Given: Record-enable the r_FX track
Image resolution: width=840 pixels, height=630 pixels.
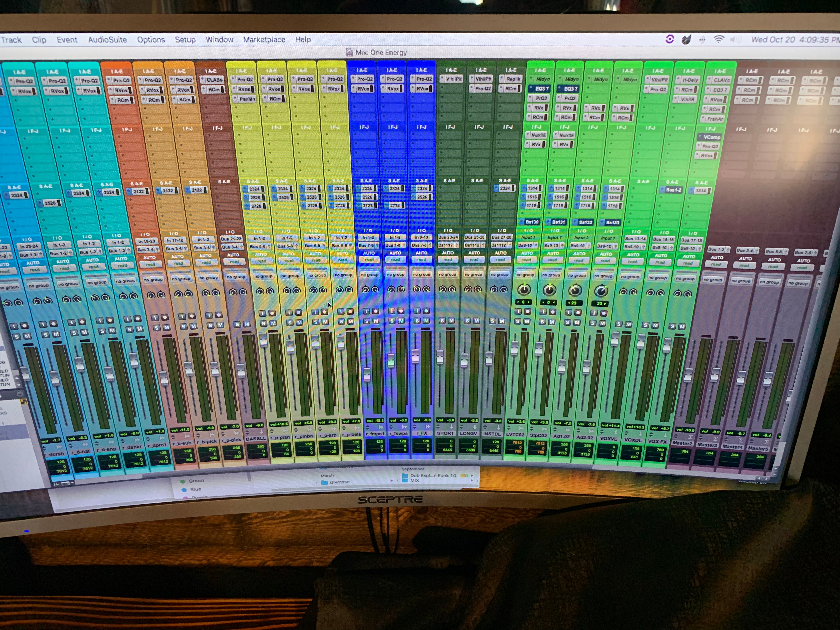Looking at the screenshot, I should [x=426, y=311].
